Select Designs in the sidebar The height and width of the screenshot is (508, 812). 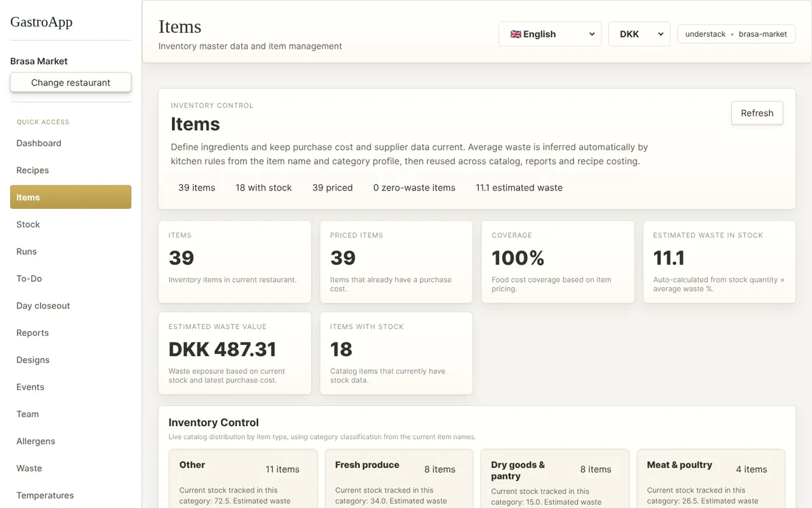tap(70, 360)
